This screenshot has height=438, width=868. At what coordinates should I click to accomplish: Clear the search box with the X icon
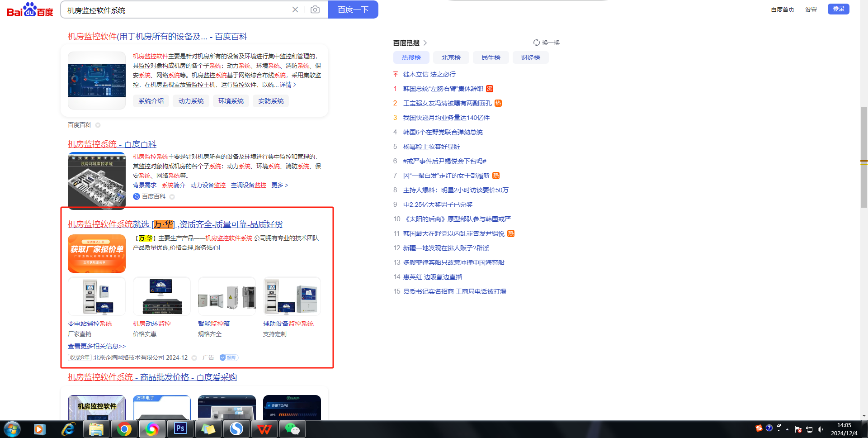pos(295,10)
